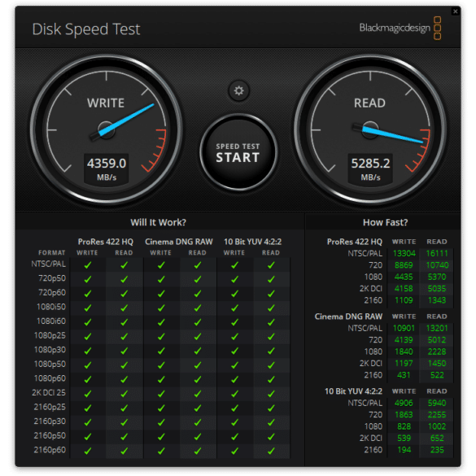This screenshot has width=476, height=476.
Task: Click the 1080p30 format row label
Action: (x=50, y=350)
